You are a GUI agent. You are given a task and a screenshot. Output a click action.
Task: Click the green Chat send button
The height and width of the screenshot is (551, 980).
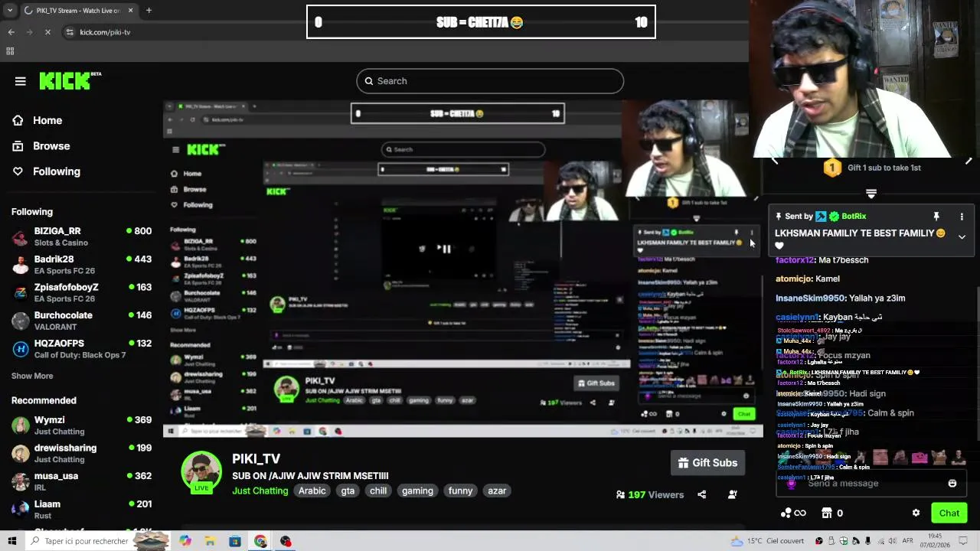(x=949, y=514)
